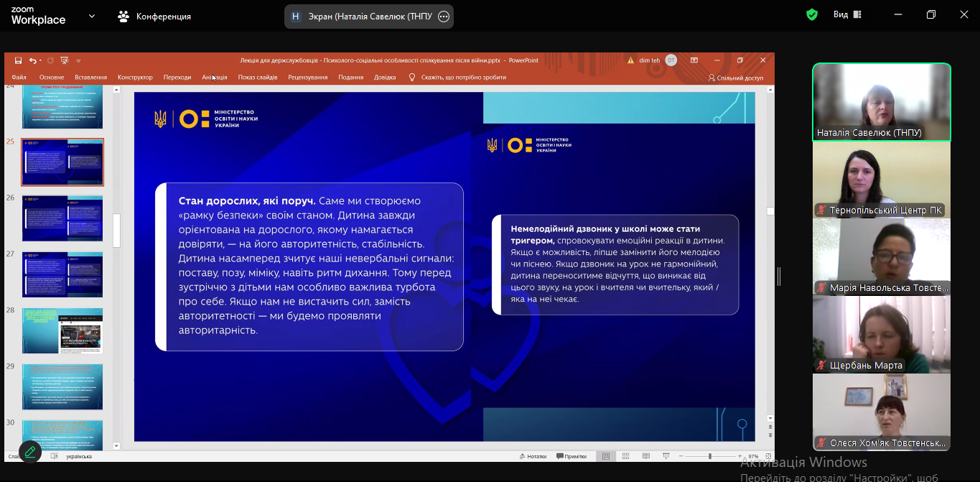This screenshot has height=482, width=980.
Task: Switch to Reading view icon
Action: click(645, 456)
